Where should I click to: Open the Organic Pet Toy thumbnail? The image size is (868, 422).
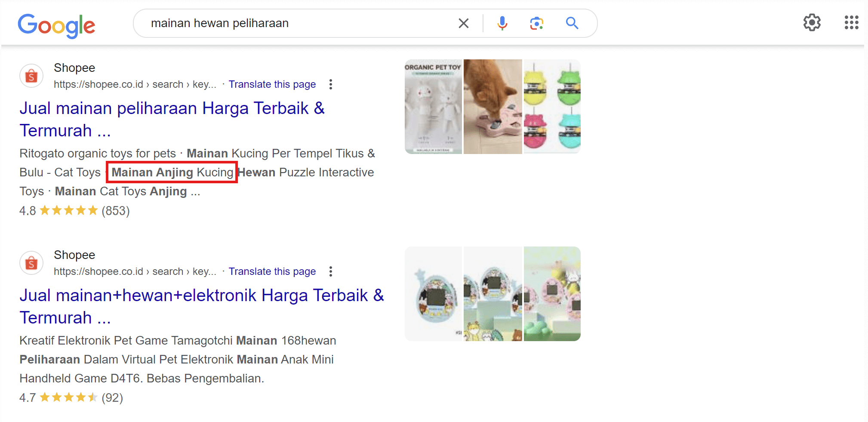point(433,106)
